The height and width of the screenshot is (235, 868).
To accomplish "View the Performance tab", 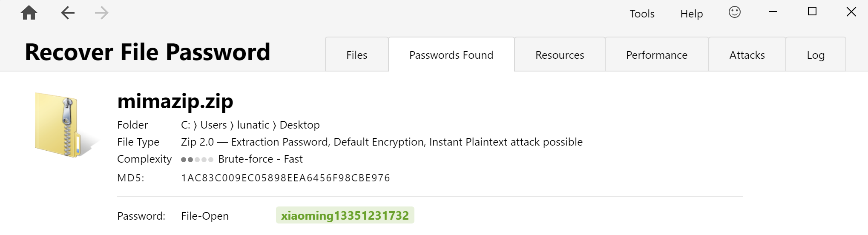I will (x=657, y=54).
